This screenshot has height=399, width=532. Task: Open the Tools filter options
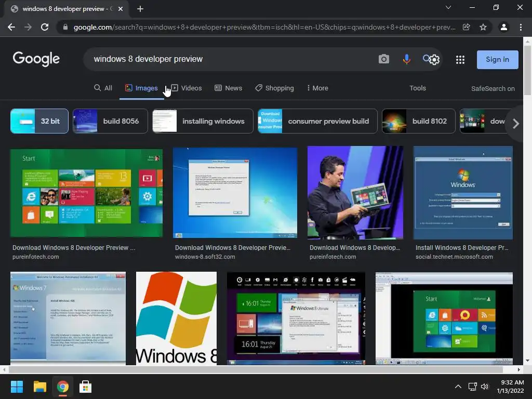tap(417, 88)
